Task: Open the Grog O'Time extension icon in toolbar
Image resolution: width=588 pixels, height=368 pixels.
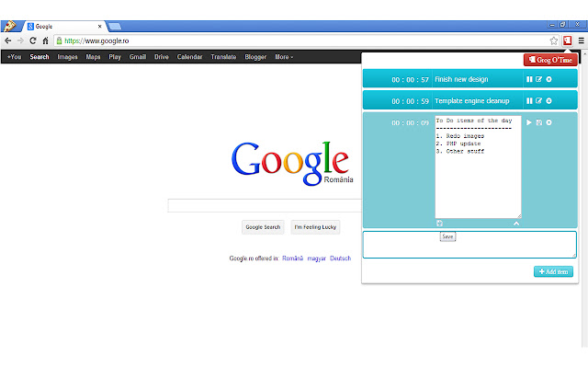Action: click(x=568, y=40)
